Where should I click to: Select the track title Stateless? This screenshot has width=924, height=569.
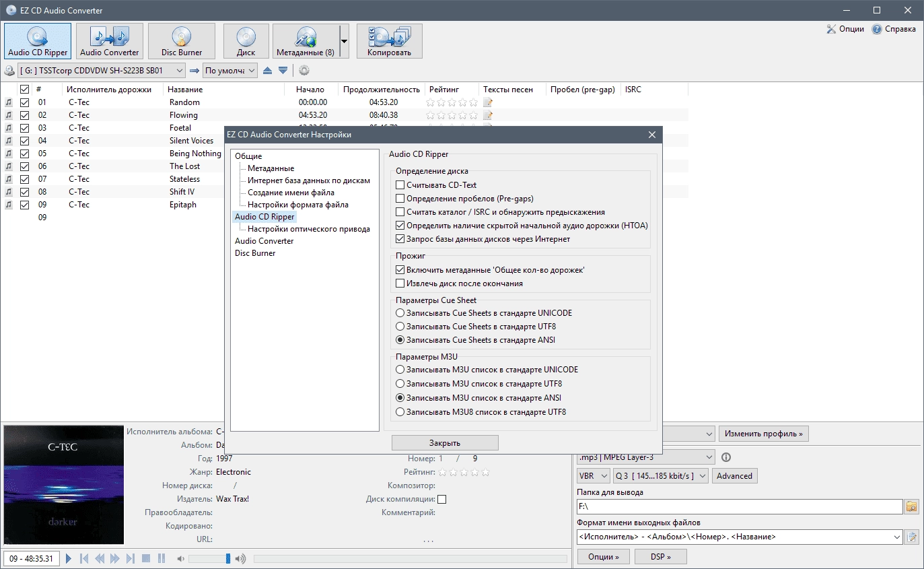coord(184,179)
